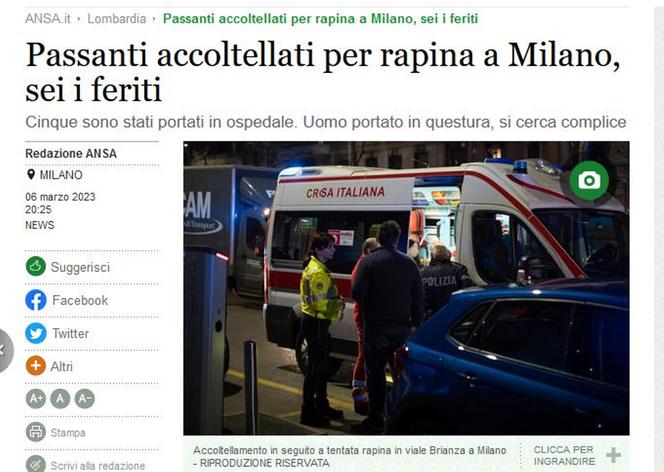Click the Stampa printer icon

click(x=36, y=432)
